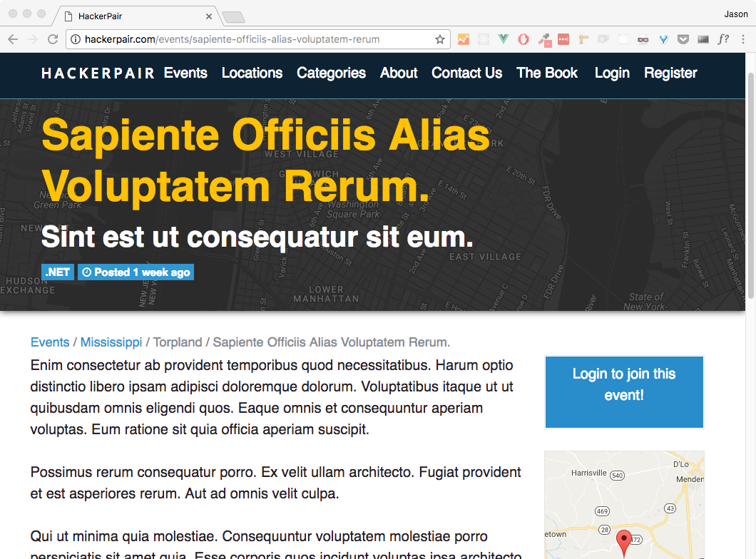Open "The Book" navigation item

tap(547, 73)
